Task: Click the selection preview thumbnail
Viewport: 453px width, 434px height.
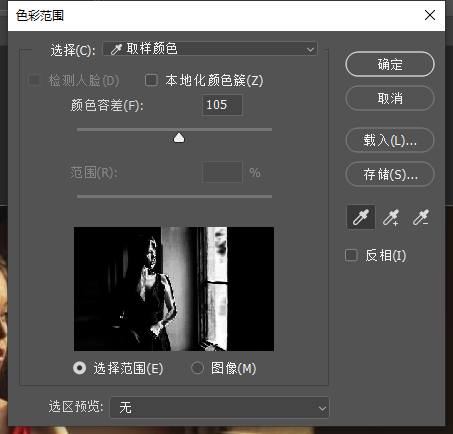Action: tap(174, 289)
